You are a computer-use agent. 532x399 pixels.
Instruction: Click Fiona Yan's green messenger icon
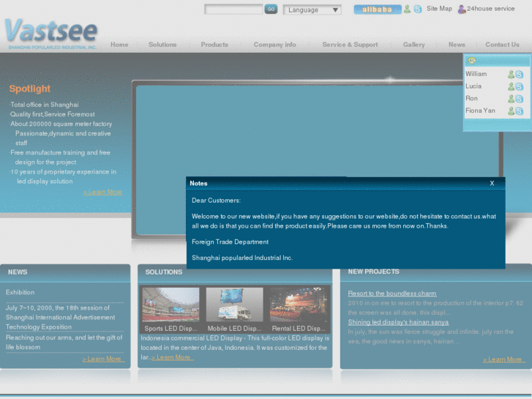511,111
